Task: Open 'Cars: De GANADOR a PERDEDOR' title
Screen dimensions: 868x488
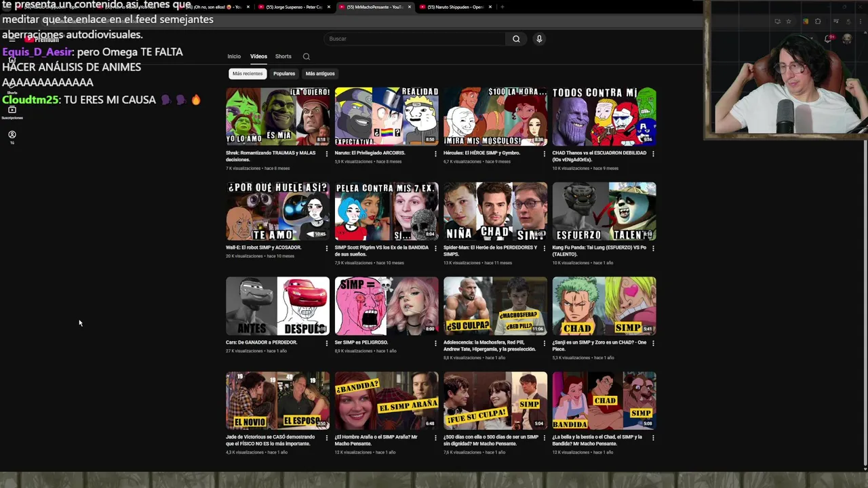Action: click(262, 342)
